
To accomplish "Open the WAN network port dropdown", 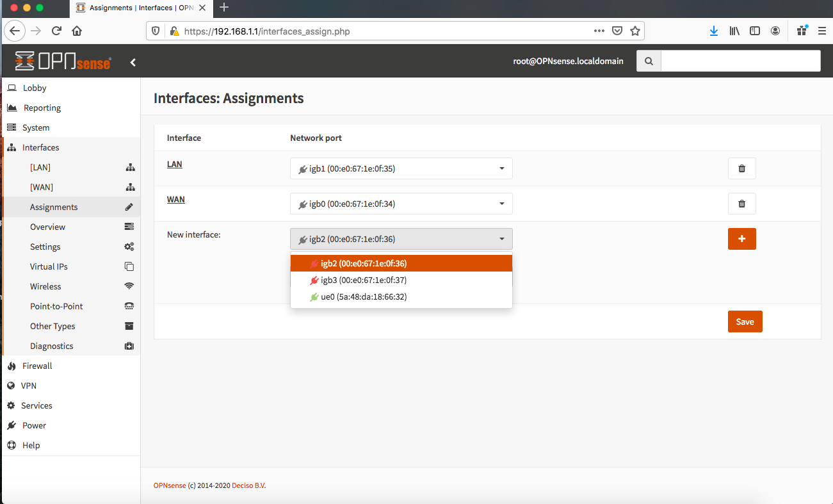I will (401, 204).
